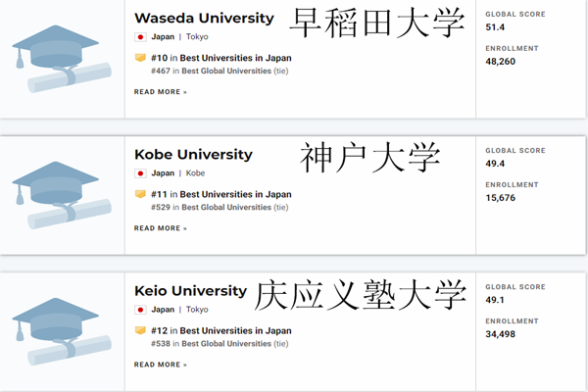Open #10 in Best Universities in Japan
Screen dimensions: 588x392
(221, 58)
